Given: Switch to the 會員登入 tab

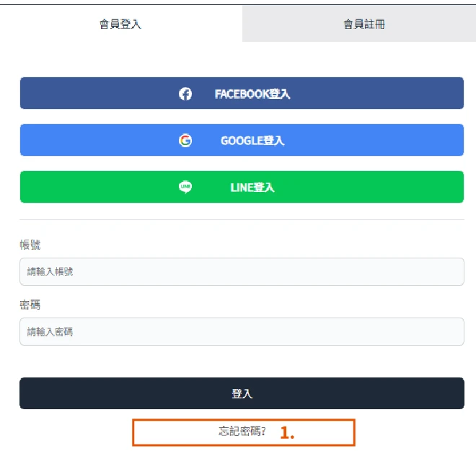Looking at the screenshot, I should [121, 24].
